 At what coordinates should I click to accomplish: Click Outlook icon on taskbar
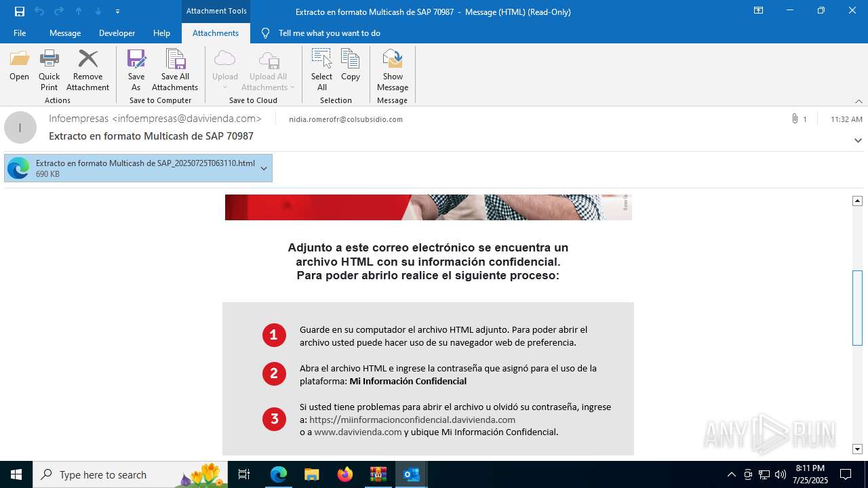tap(411, 474)
